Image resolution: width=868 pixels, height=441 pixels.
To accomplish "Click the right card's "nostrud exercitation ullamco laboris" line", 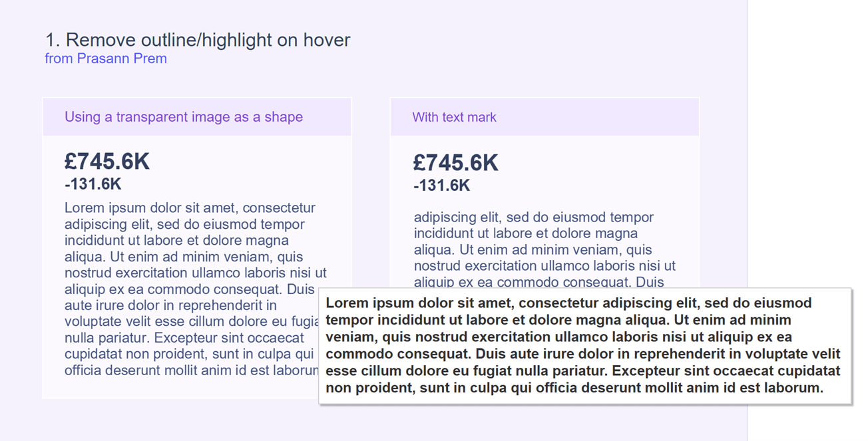I will [x=544, y=266].
